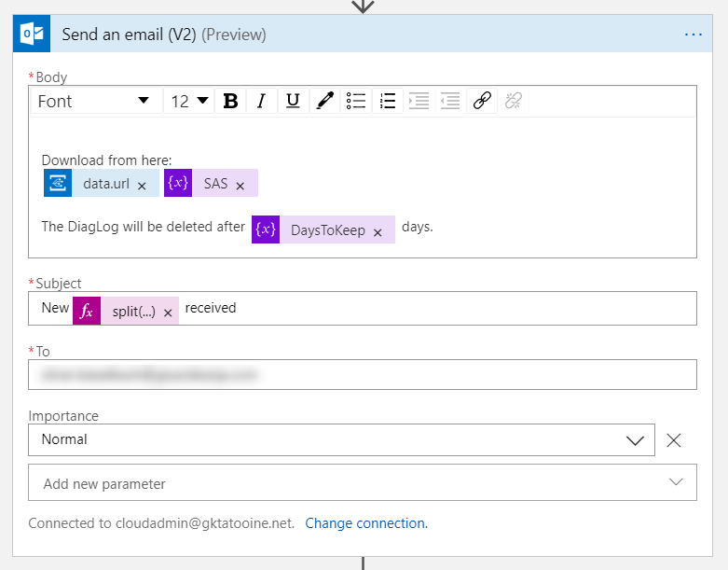728x570 pixels.
Task: Insert a numbered list
Action: pos(388,102)
